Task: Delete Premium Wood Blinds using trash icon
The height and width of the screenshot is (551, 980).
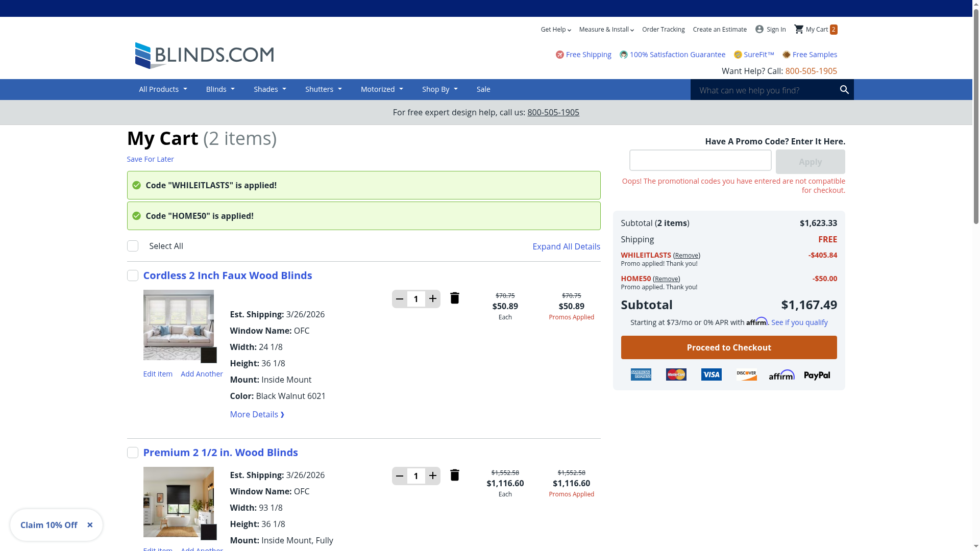Action: pos(454,475)
